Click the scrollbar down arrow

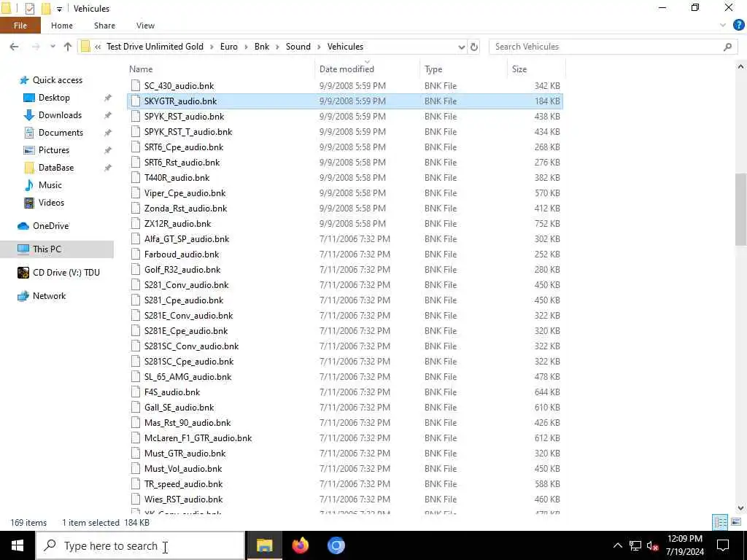click(x=740, y=507)
